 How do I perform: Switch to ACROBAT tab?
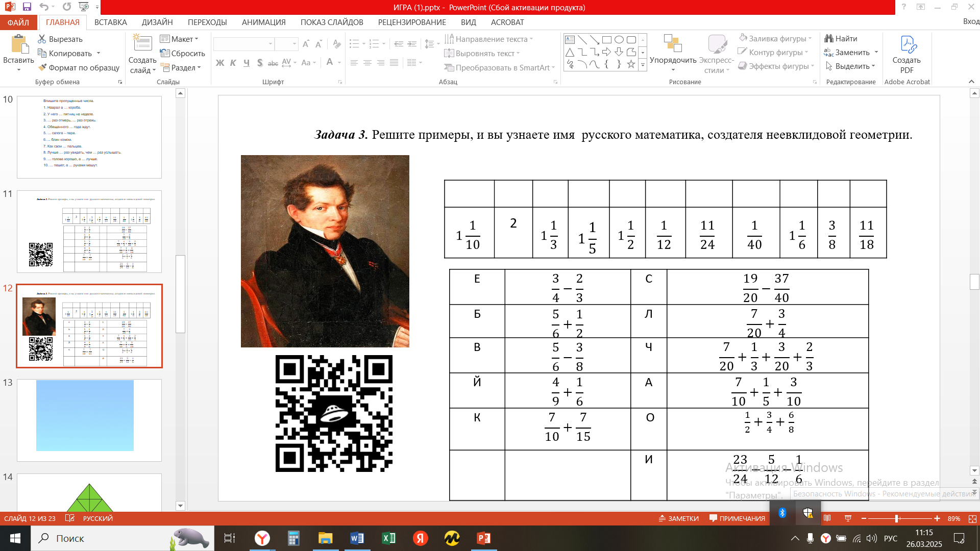[507, 22]
